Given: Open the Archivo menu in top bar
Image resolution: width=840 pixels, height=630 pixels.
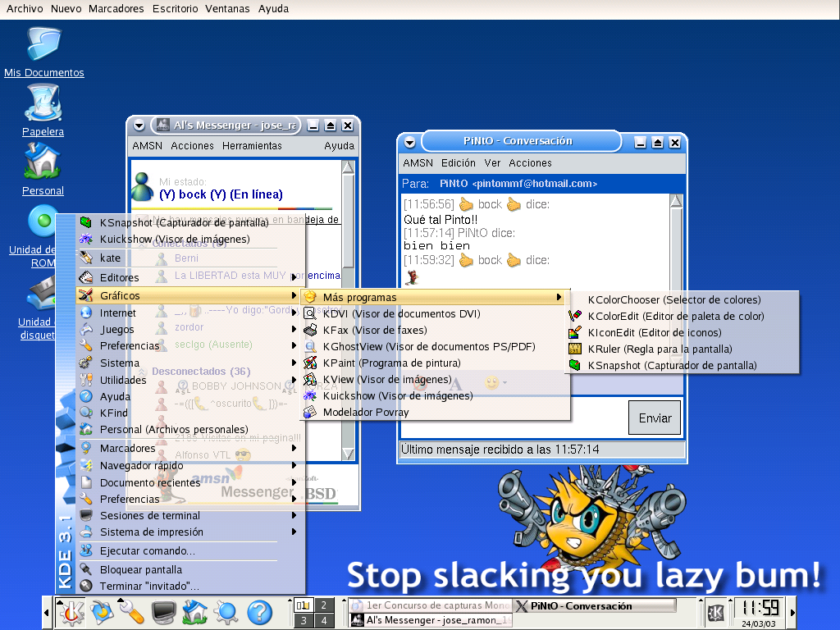Looking at the screenshot, I should coord(25,8).
